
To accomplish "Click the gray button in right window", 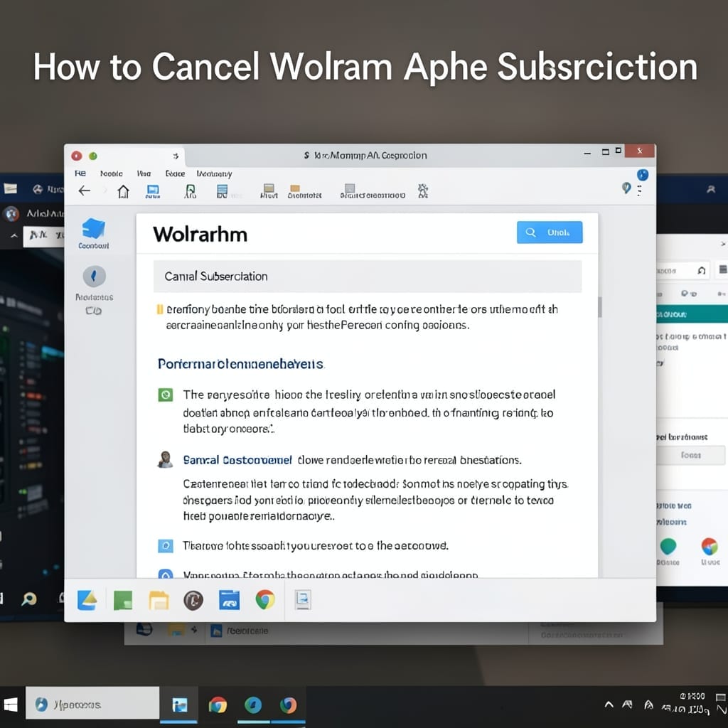I will coord(691,455).
